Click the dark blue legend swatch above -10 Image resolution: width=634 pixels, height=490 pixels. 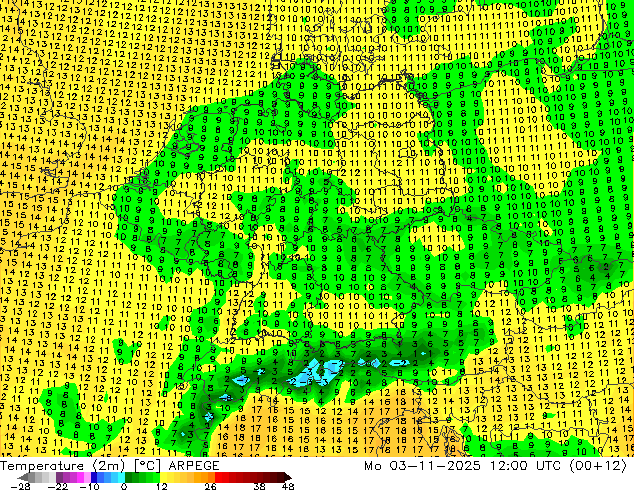tap(94, 477)
